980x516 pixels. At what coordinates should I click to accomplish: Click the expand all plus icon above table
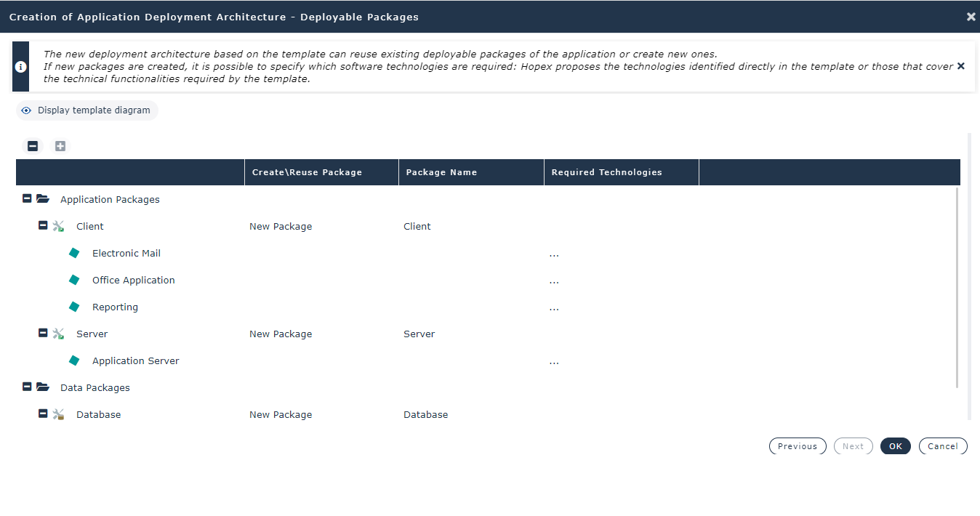click(x=60, y=146)
